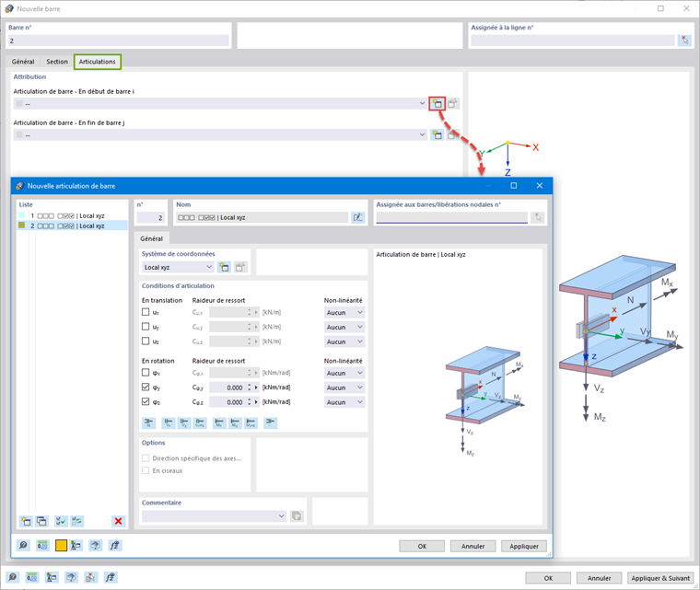Create new hinge for bar end j

tap(437, 134)
